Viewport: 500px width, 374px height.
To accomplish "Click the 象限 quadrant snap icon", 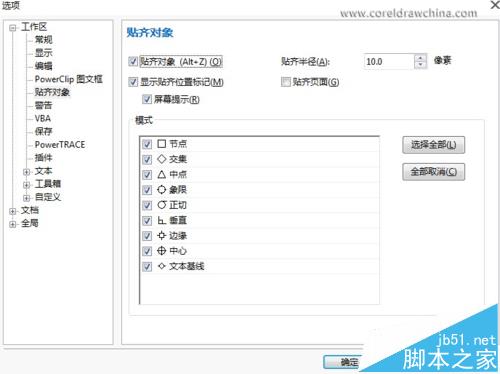I will tap(162, 190).
